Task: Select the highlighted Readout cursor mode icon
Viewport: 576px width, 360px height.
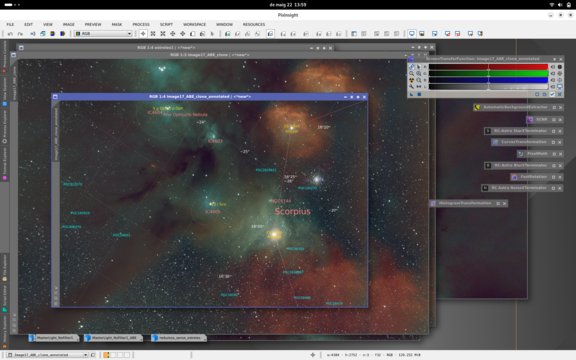Action: 143,34
